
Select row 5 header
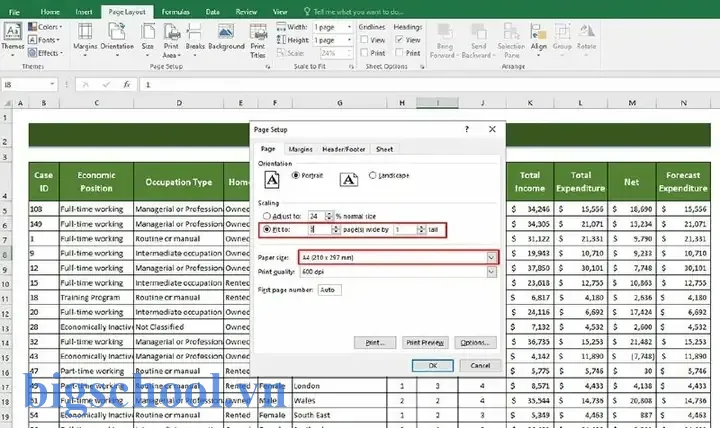point(6,210)
